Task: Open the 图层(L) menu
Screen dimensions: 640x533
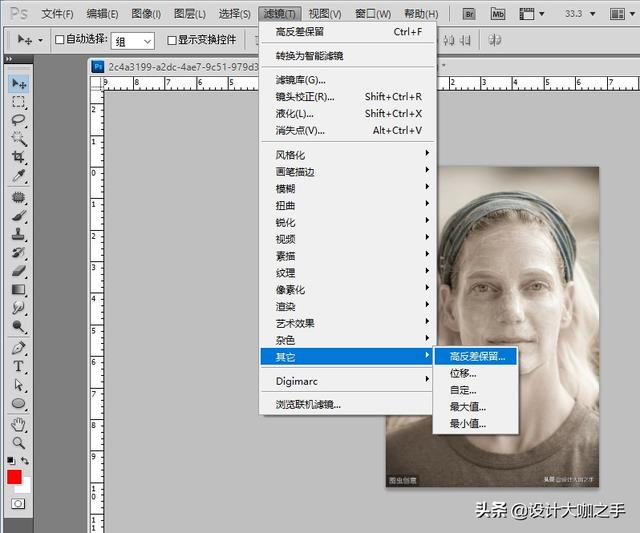Action: tap(189, 14)
